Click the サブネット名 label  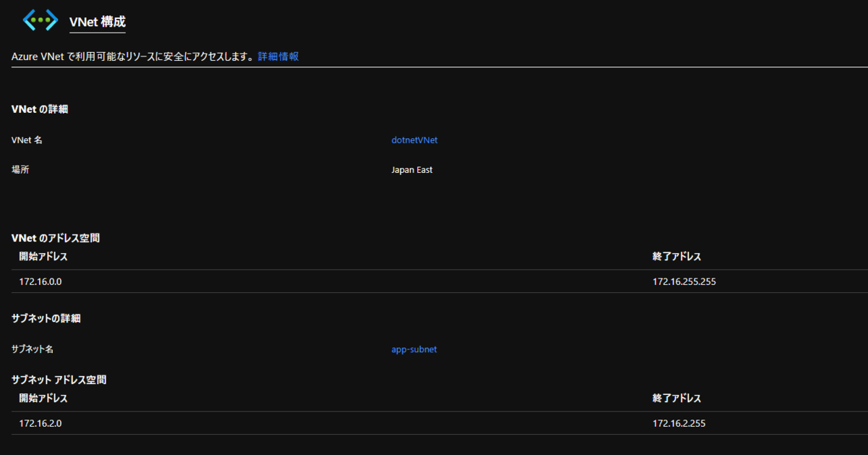33,349
